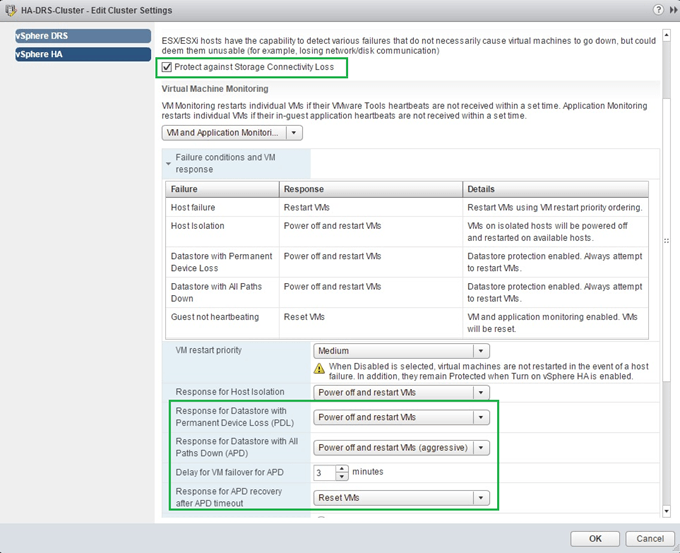This screenshot has height=553, width=680.
Task: Click the help question mark icon
Action: 658,10
